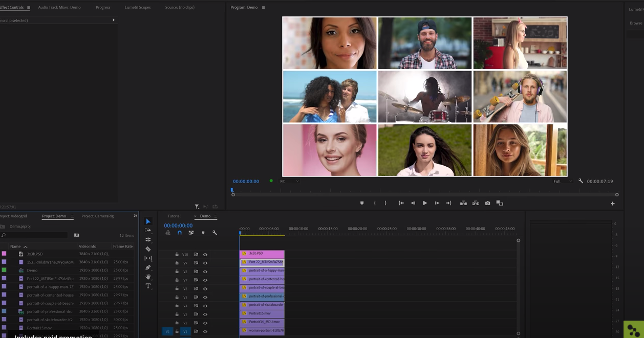The width and height of the screenshot is (644, 338).
Task: Expand the hidden project panel tabs chevron
Action: coord(135,216)
